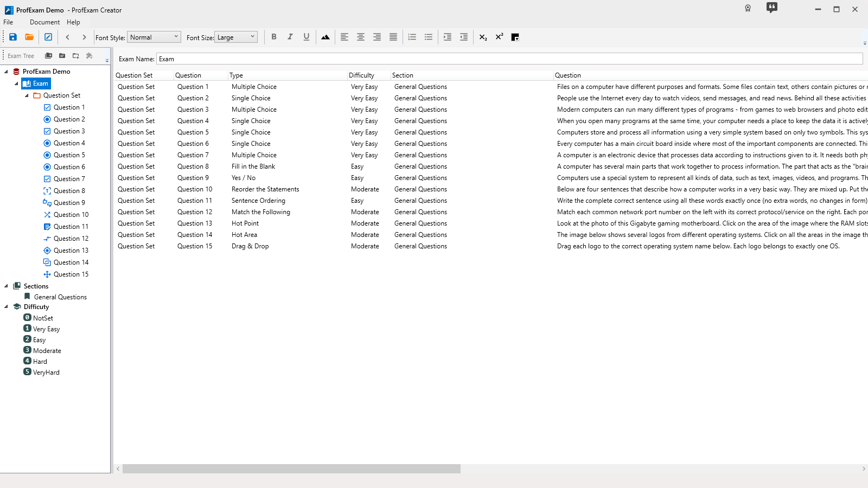
Task: Open the Document menu
Action: point(44,22)
